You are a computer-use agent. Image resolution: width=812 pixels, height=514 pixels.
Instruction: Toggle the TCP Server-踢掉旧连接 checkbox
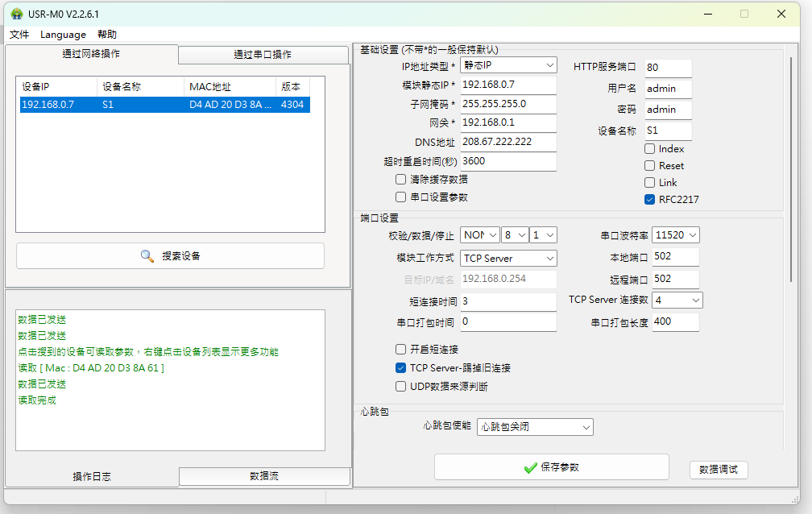point(401,368)
